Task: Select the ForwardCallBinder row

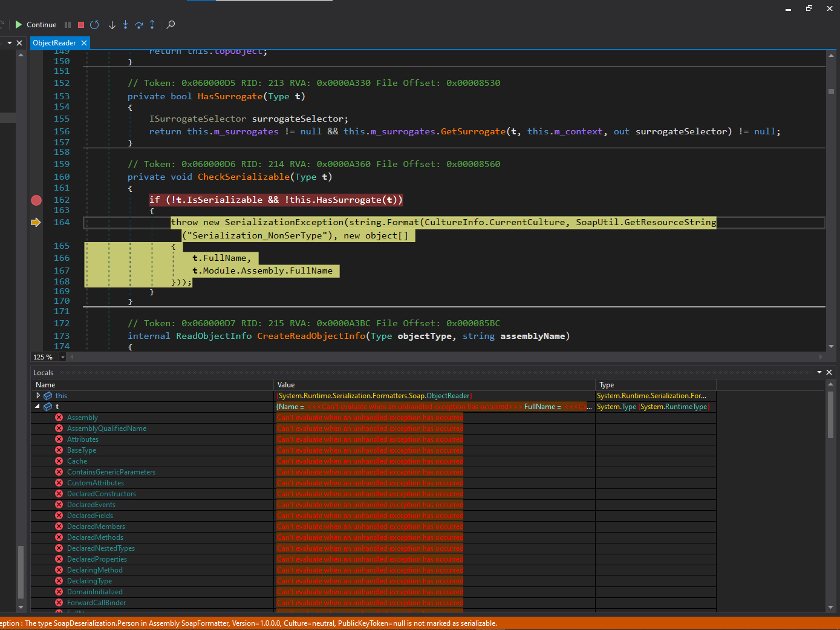Action: click(x=374, y=603)
